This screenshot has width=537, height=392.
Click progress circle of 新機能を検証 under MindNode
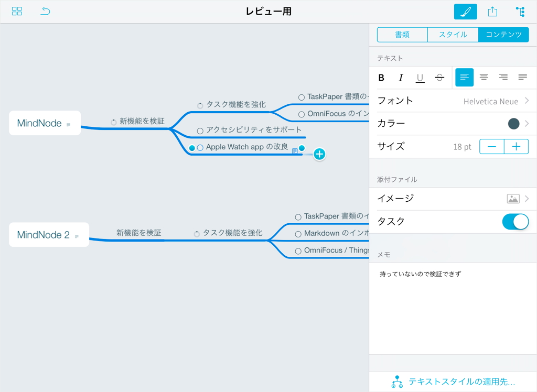[114, 122]
